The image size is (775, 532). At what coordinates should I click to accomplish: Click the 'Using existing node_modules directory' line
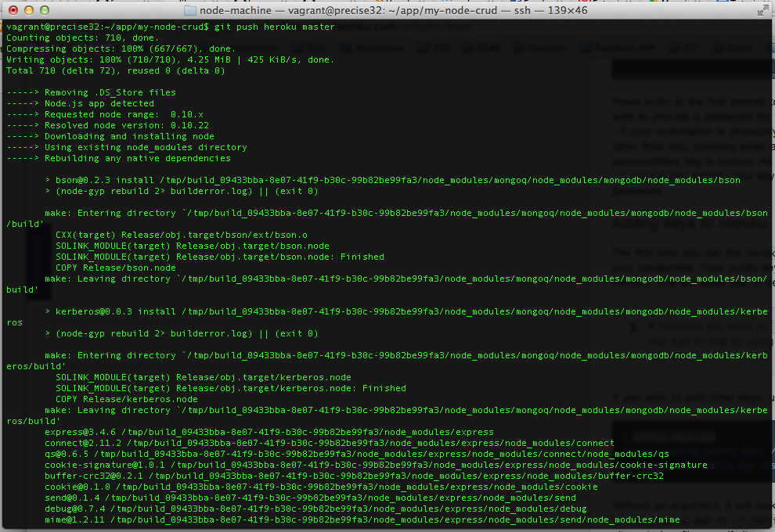click(127, 147)
